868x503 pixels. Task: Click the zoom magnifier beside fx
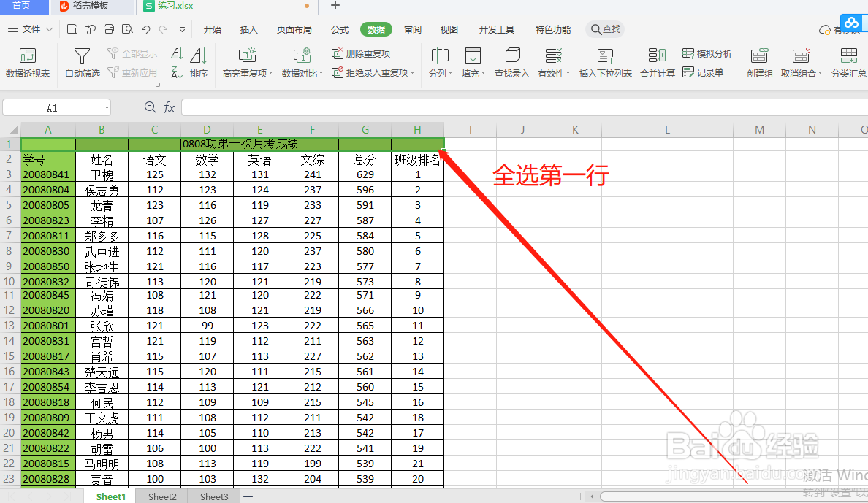[150, 107]
